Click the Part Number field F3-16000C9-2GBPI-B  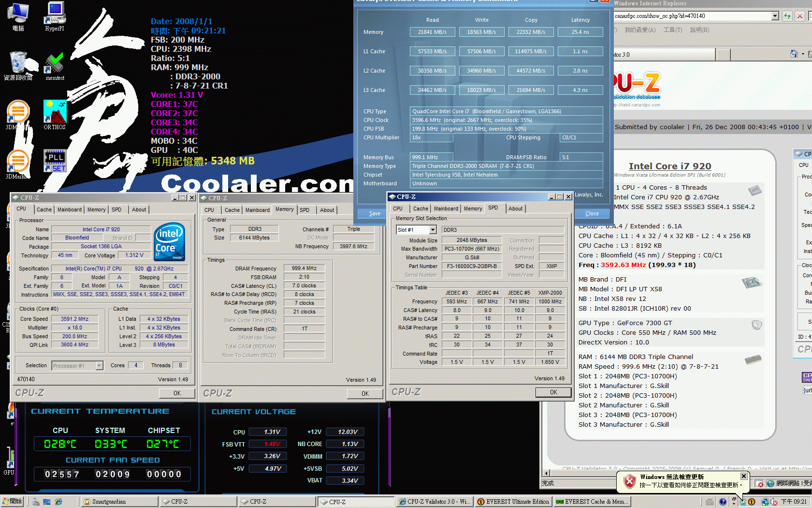pyautogui.click(x=472, y=266)
